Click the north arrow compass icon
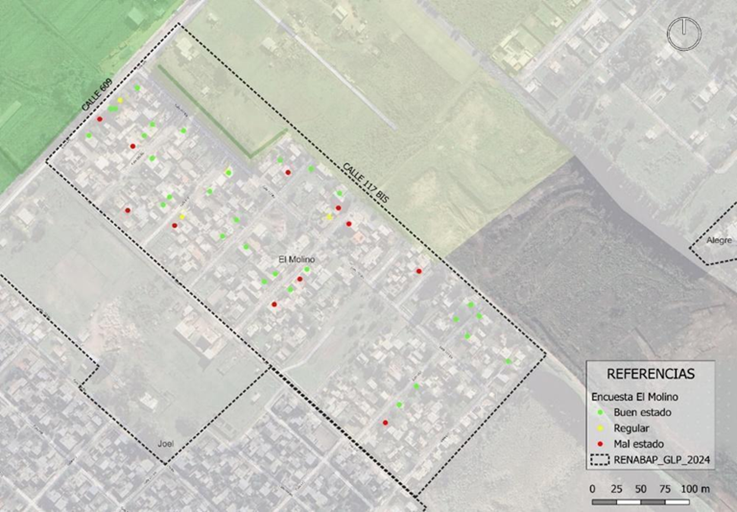Screen dimensions: 737x512 (x=683, y=33)
